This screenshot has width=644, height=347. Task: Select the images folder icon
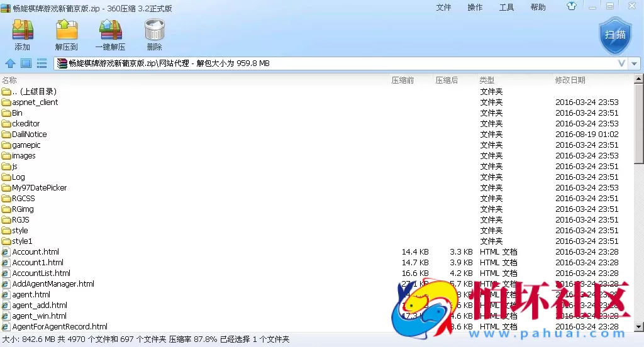click(x=6, y=156)
